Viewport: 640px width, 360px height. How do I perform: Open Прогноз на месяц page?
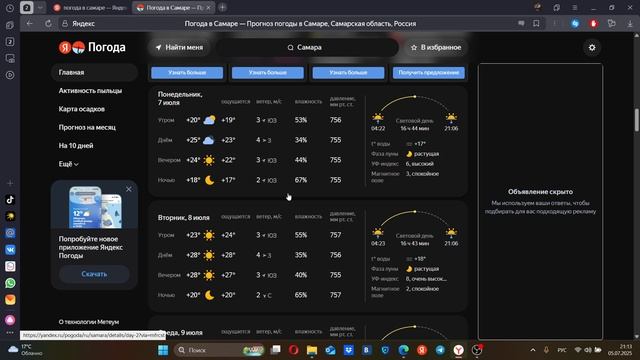pyautogui.click(x=87, y=127)
